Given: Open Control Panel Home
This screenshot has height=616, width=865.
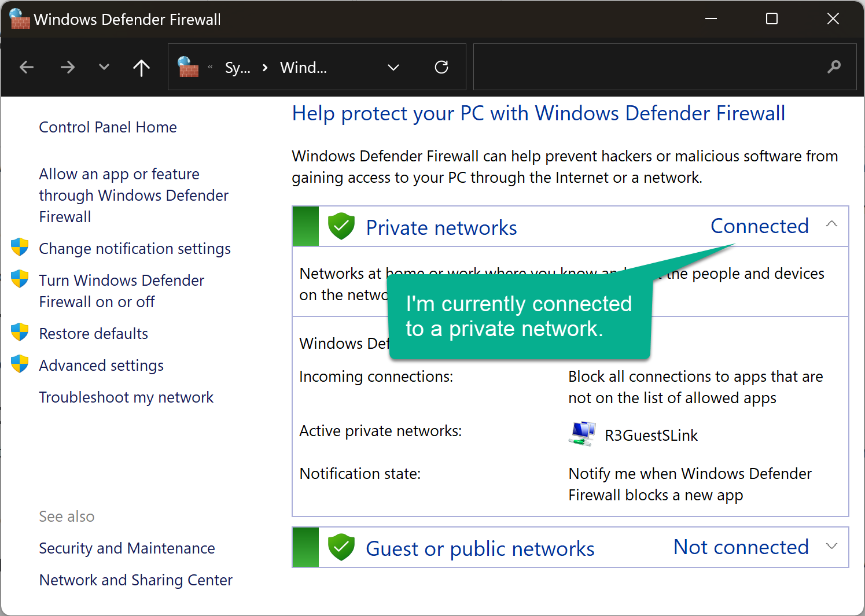Looking at the screenshot, I should 108,127.
